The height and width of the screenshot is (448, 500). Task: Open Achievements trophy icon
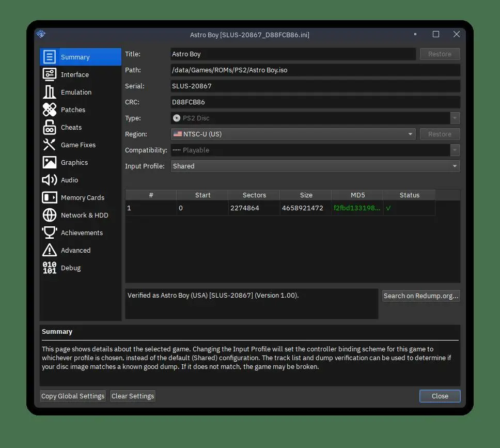tap(50, 233)
